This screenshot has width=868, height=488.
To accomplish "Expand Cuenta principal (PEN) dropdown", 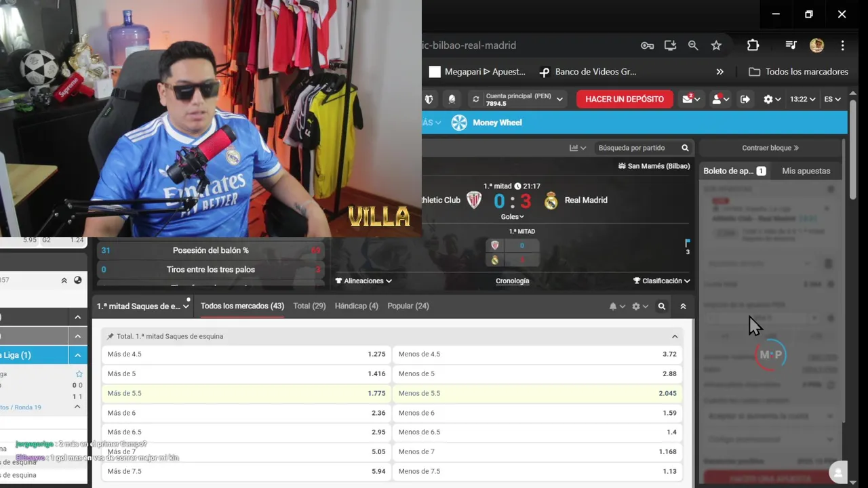I will pos(559,99).
